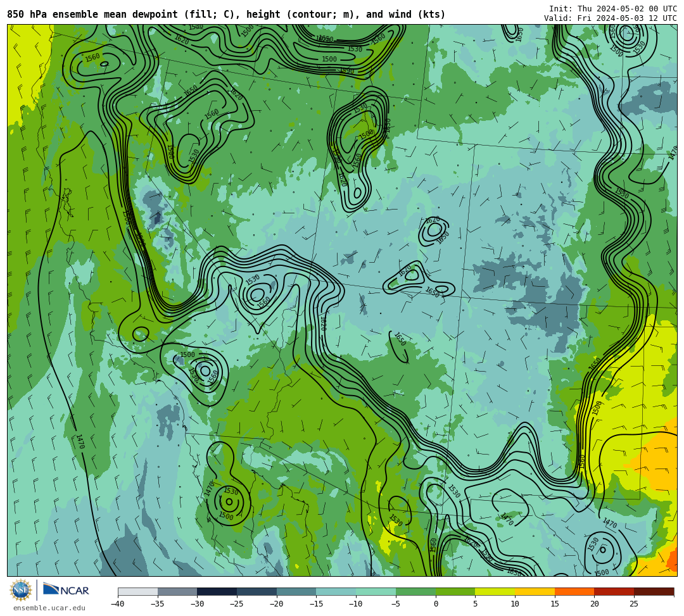The height and width of the screenshot is (616, 684).
Task: Click the map title about 850 hPa dewpoint
Action: point(226,15)
